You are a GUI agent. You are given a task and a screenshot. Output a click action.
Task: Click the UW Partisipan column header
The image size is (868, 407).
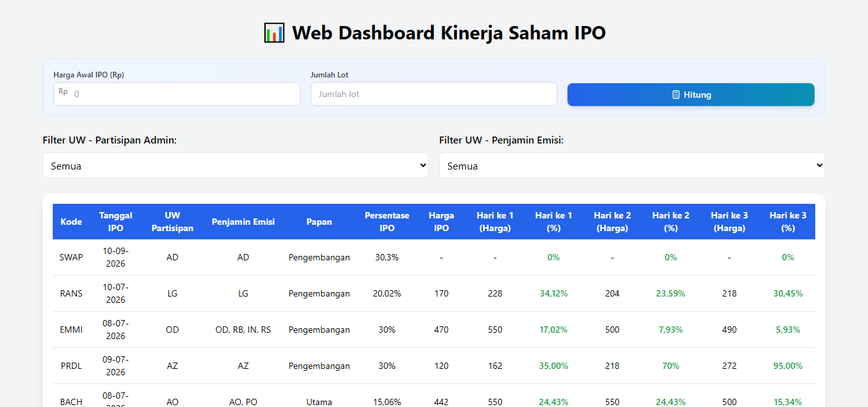(x=172, y=222)
